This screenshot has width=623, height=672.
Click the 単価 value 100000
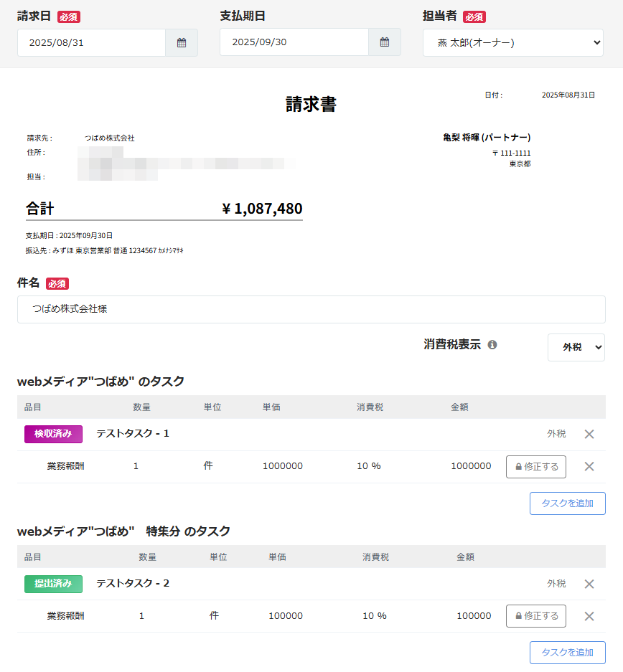tap(286, 616)
